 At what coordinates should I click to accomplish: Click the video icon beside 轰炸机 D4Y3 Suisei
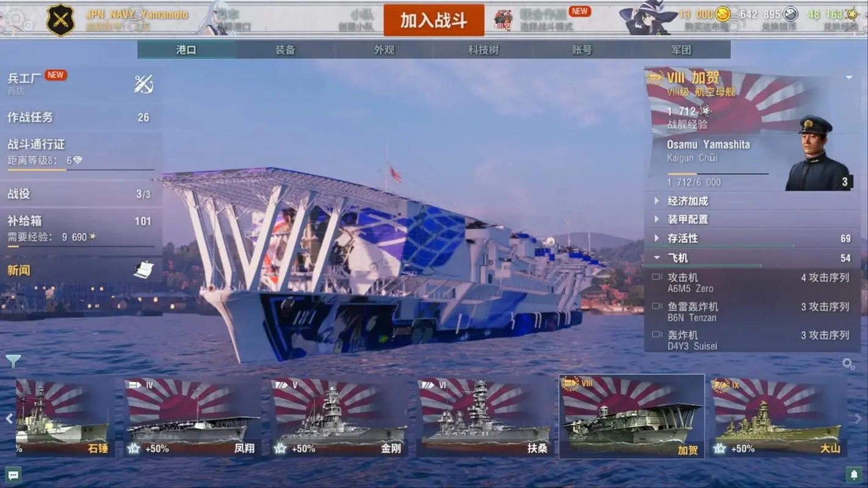(657, 335)
